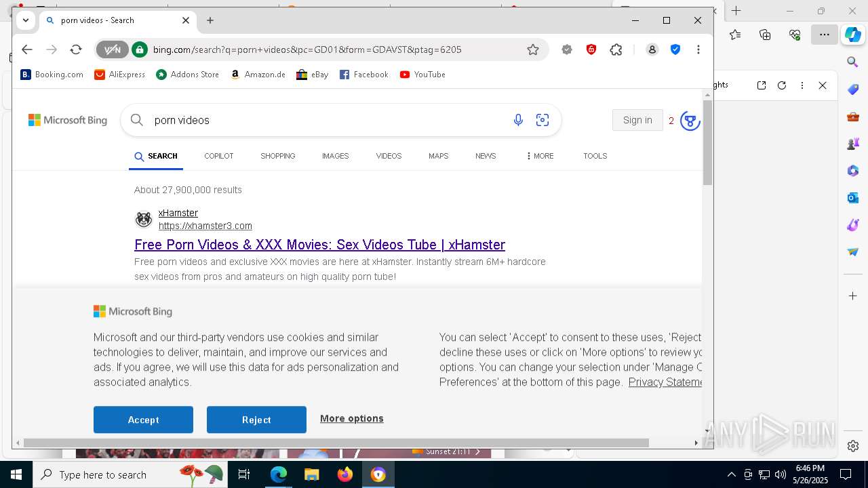868x488 pixels.
Task: Open YouTube bookmark
Action: pyautogui.click(x=422, y=75)
